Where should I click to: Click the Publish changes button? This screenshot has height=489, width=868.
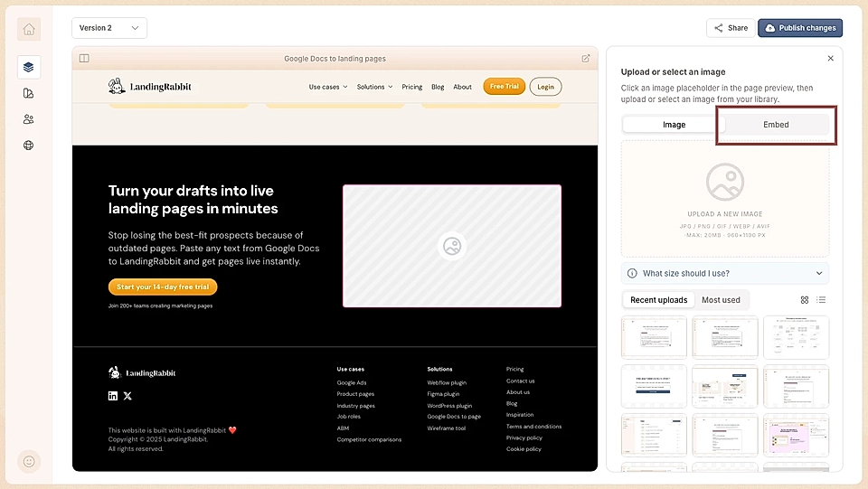799,28
